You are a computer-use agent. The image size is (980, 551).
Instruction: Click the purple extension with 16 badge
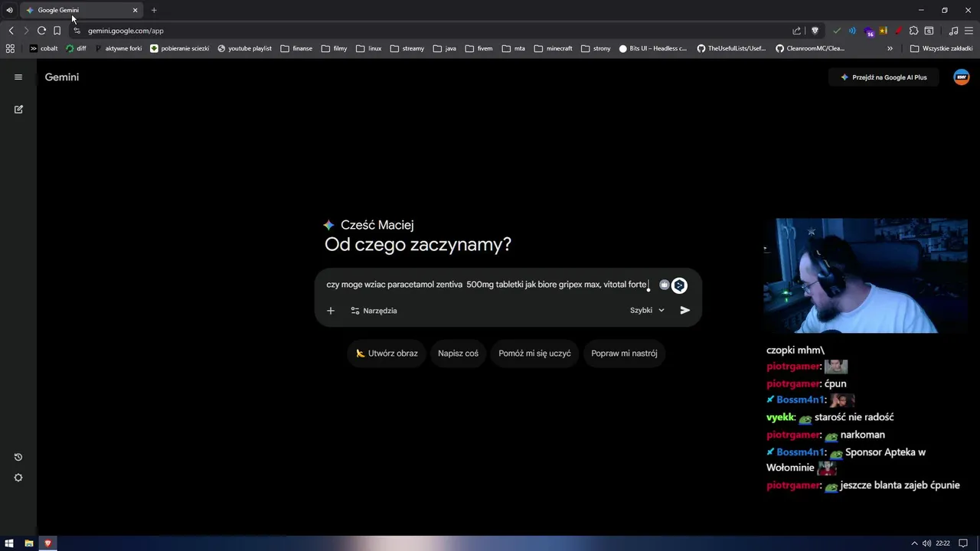(x=868, y=31)
